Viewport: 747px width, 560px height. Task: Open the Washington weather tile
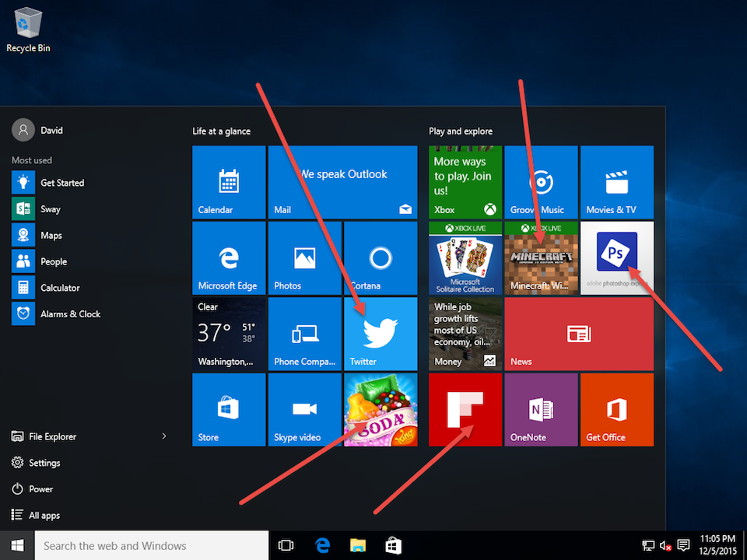click(229, 334)
